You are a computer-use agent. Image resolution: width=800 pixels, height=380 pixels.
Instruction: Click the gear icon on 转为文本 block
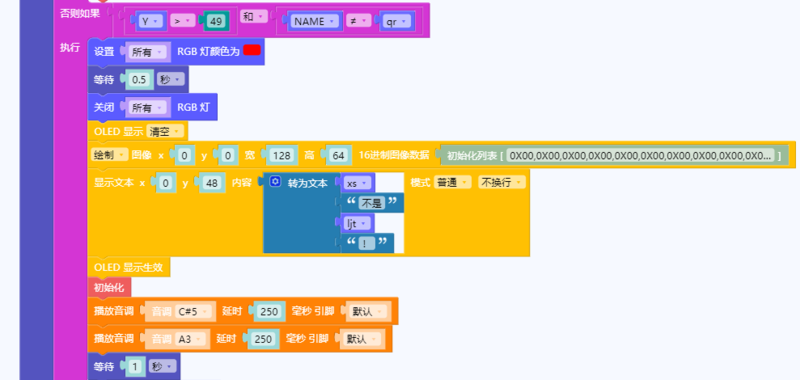[x=275, y=182]
